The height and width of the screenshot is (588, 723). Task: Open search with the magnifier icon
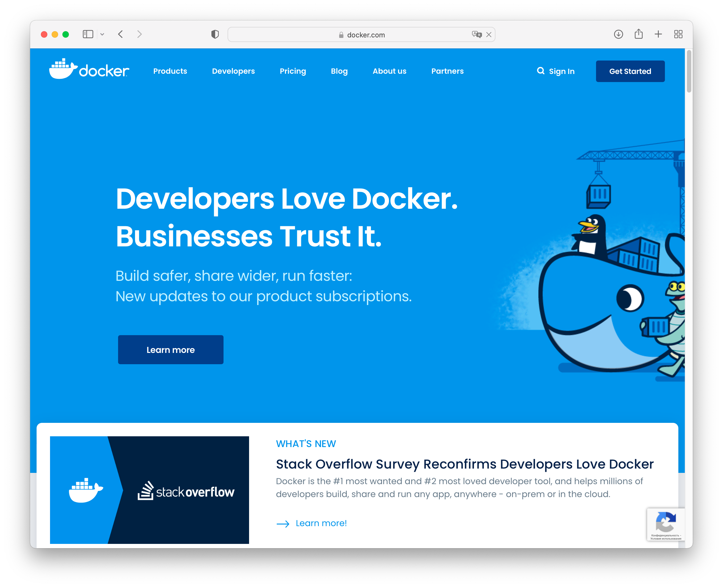[540, 71]
